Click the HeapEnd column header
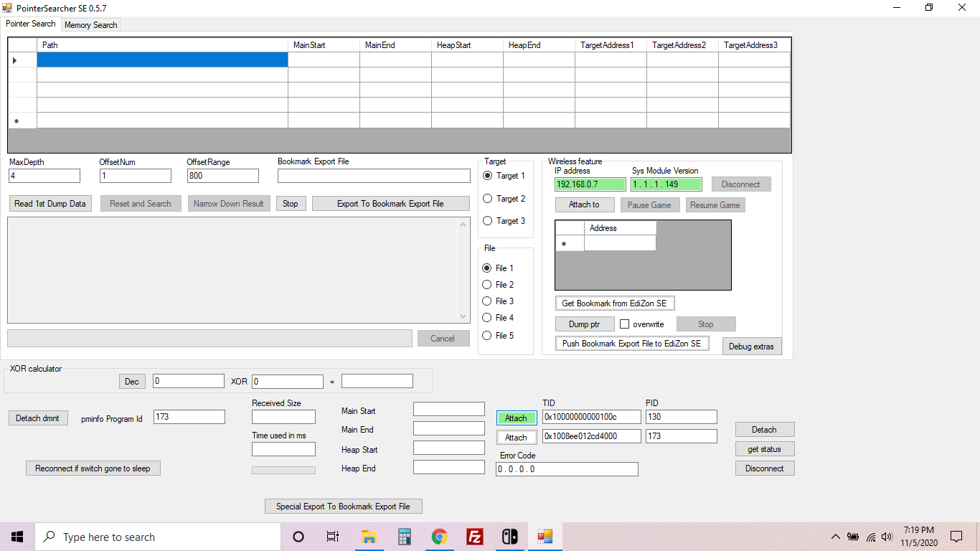This screenshot has height=551, width=980. coord(539,45)
